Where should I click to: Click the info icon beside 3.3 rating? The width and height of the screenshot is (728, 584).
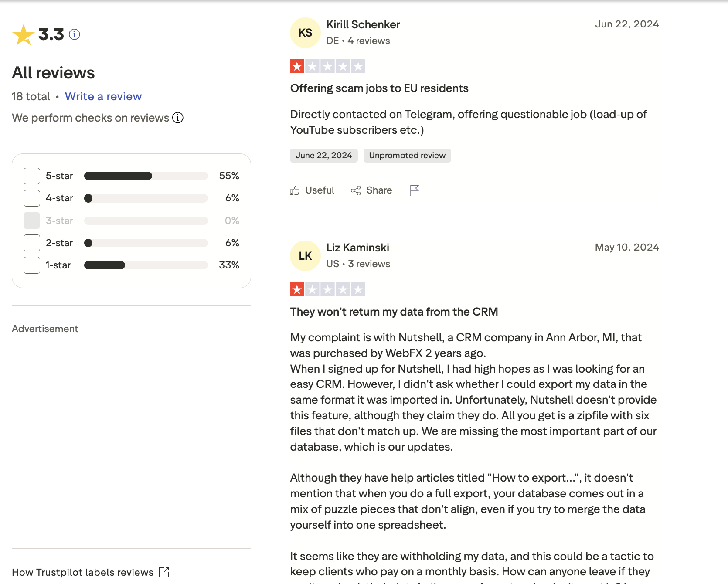point(75,34)
